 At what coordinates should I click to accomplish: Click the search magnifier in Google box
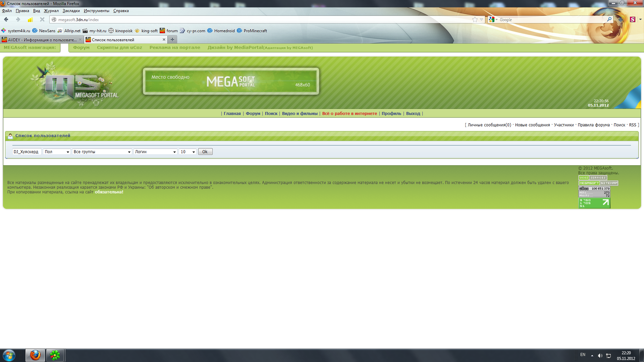tap(609, 19)
